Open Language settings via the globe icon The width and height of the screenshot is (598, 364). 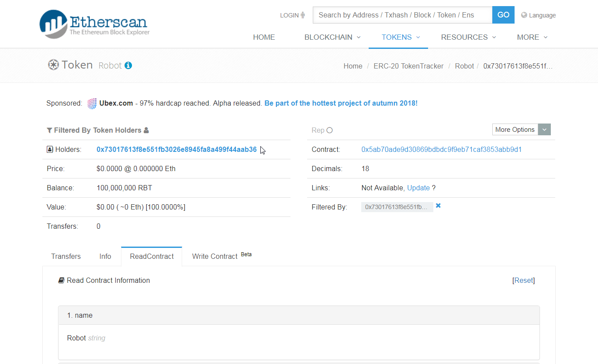coord(523,15)
